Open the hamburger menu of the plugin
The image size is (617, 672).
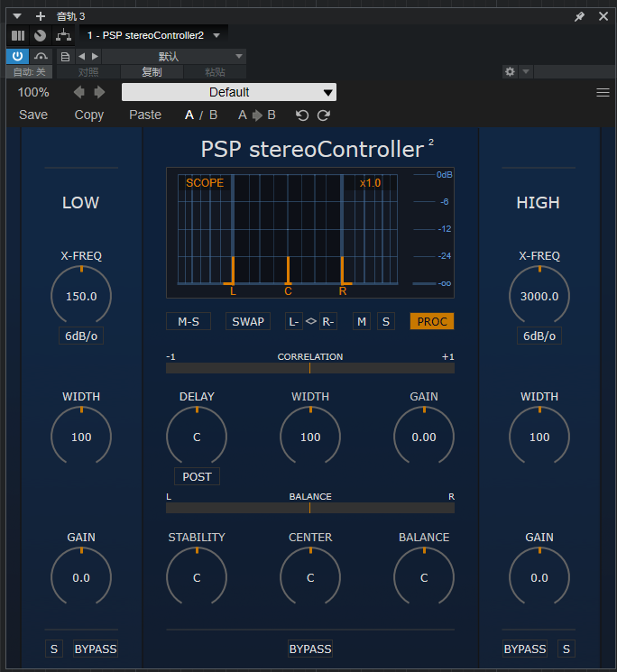pos(603,93)
